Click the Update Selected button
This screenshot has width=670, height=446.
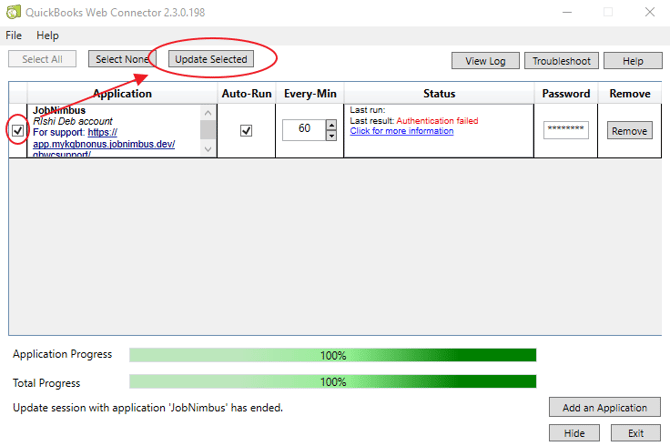pos(211,59)
